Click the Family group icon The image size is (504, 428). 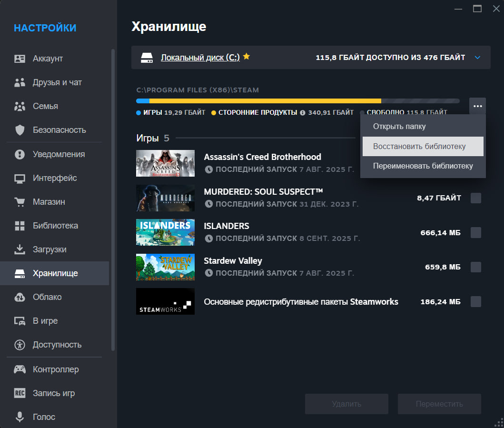(x=20, y=106)
